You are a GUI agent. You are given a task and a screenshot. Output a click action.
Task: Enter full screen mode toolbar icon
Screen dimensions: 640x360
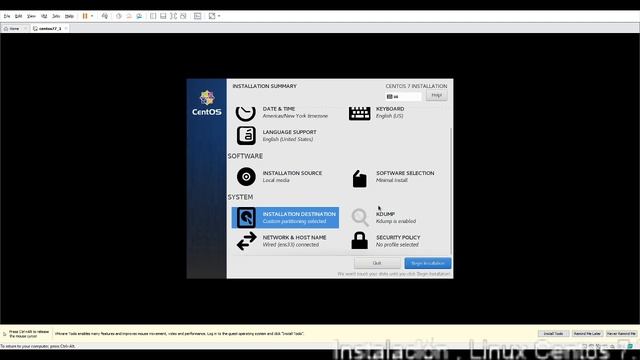(173, 16)
